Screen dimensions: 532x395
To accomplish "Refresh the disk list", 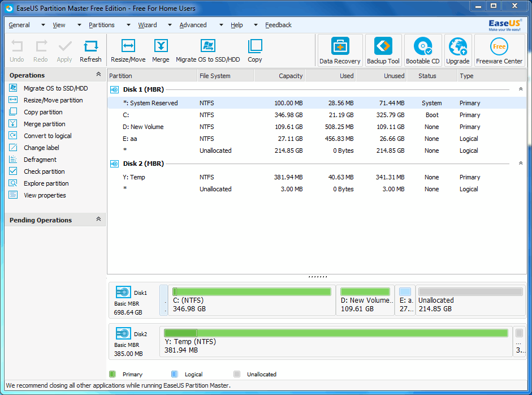I will click(90, 51).
